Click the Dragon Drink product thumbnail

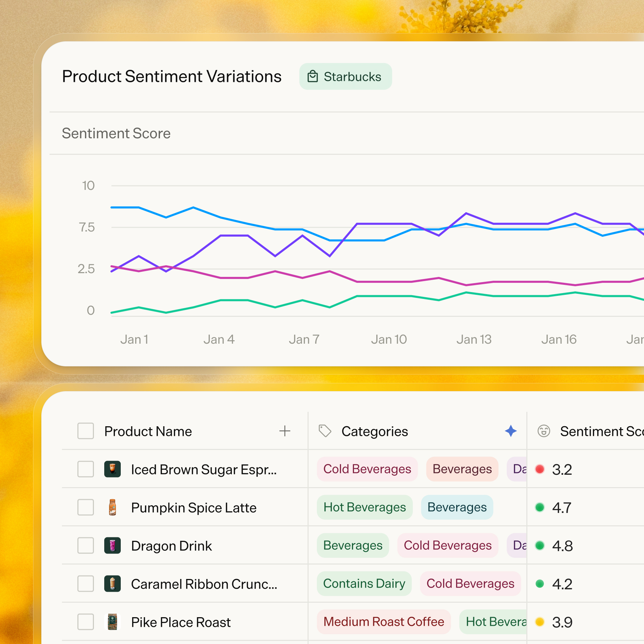point(112,546)
